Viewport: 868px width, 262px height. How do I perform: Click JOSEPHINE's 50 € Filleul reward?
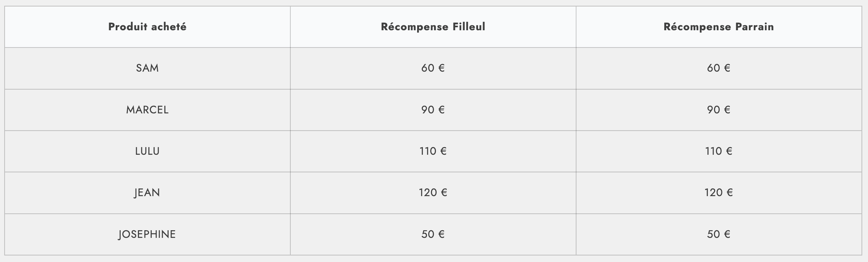click(x=433, y=234)
